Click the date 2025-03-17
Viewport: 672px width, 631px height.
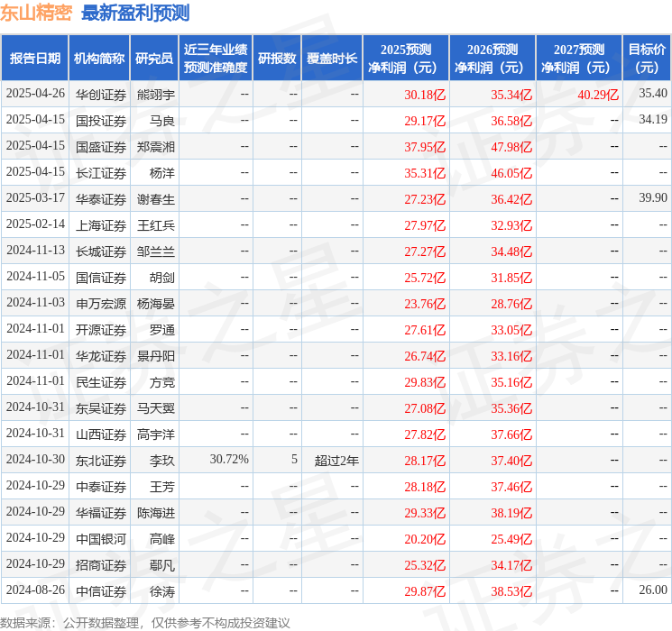point(35,198)
